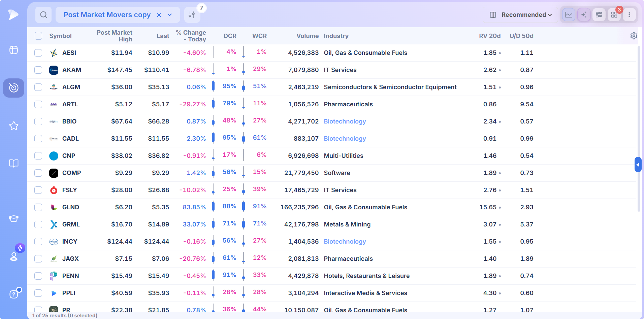644x319 pixels.
Task: Open the book journal sidebar icon
Action: point(13,164)
